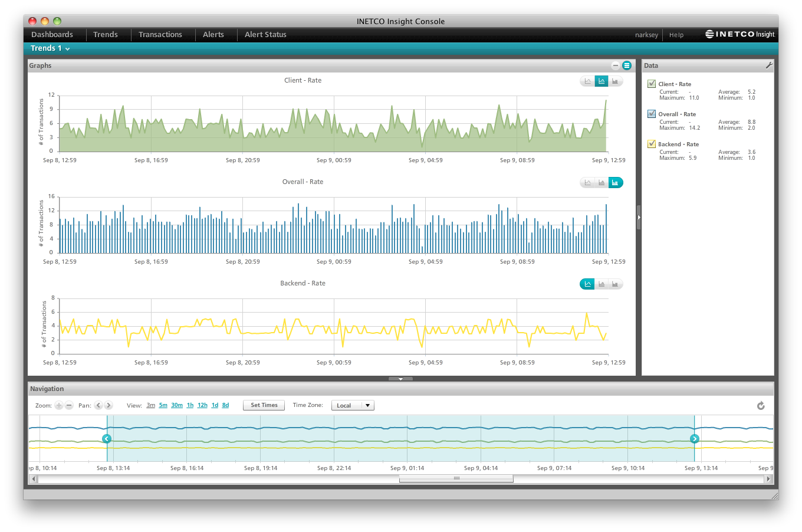Viewport: 802px width, 532px height.
Task: Switch to the Alert Status tab
Action: (x=265, y=35)
